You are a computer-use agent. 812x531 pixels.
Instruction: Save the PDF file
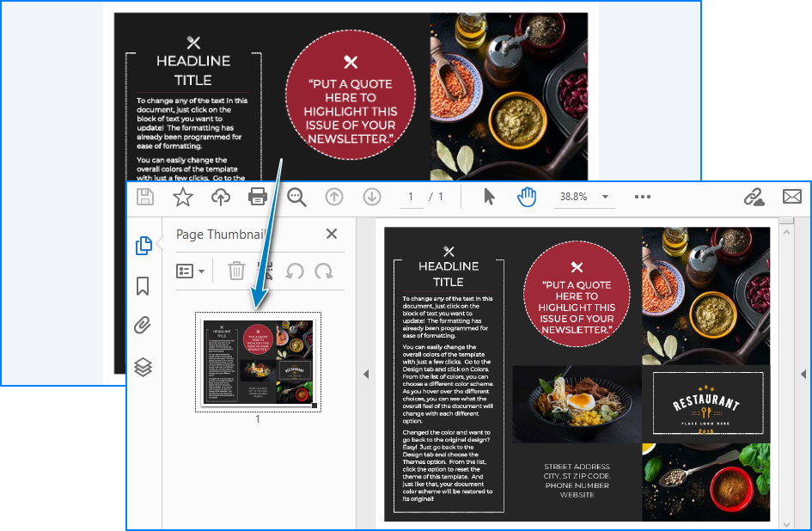pyautogui.click(x=144, y=197)
